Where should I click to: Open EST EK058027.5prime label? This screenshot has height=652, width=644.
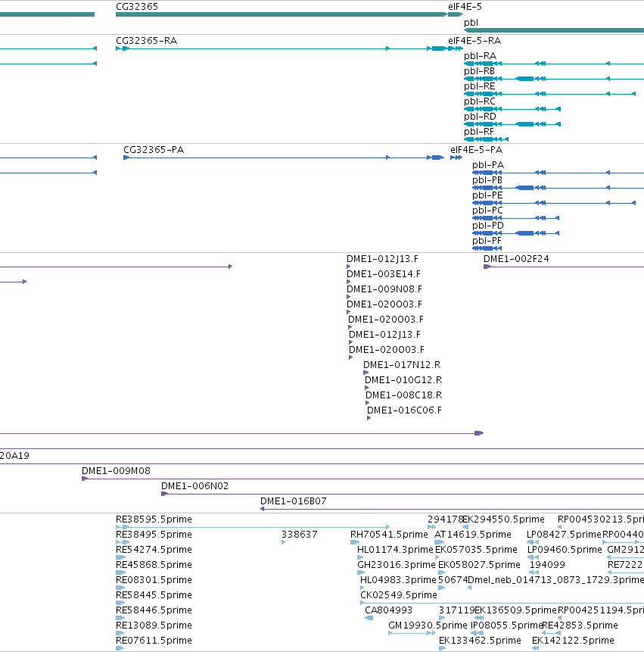click(479, 565)
